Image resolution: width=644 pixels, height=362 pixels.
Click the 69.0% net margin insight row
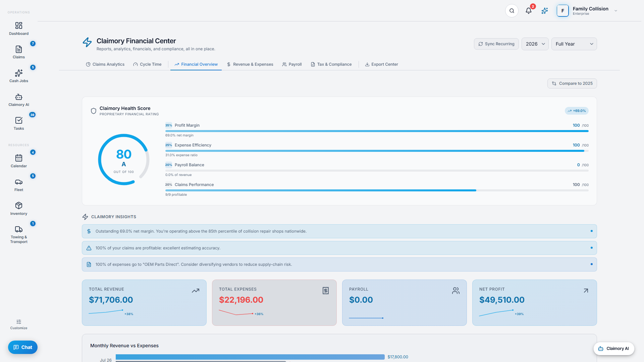coord(339,231)
